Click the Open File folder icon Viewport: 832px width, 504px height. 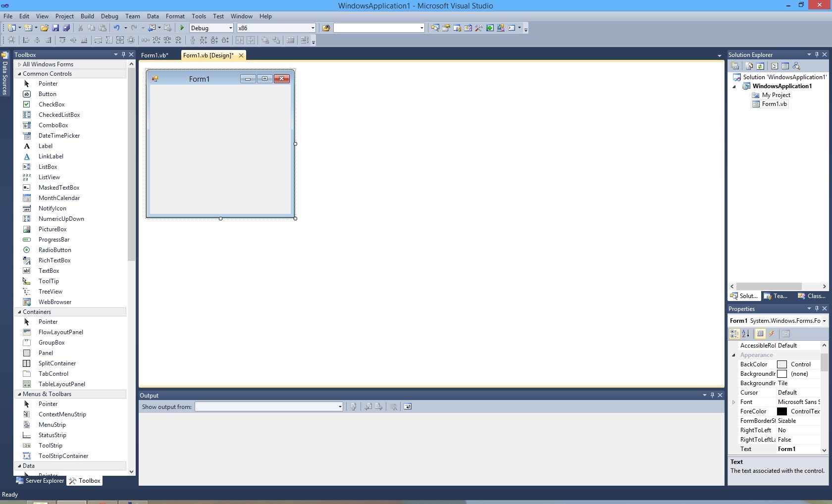pyautogui.click(x=45, y=28)
